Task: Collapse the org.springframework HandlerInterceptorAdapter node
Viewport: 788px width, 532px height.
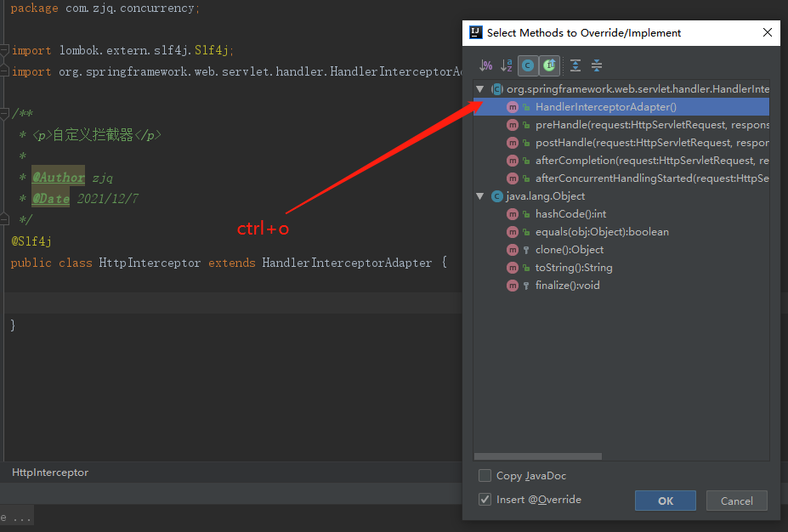Action: pyautogui.click(x=480, y=89)
